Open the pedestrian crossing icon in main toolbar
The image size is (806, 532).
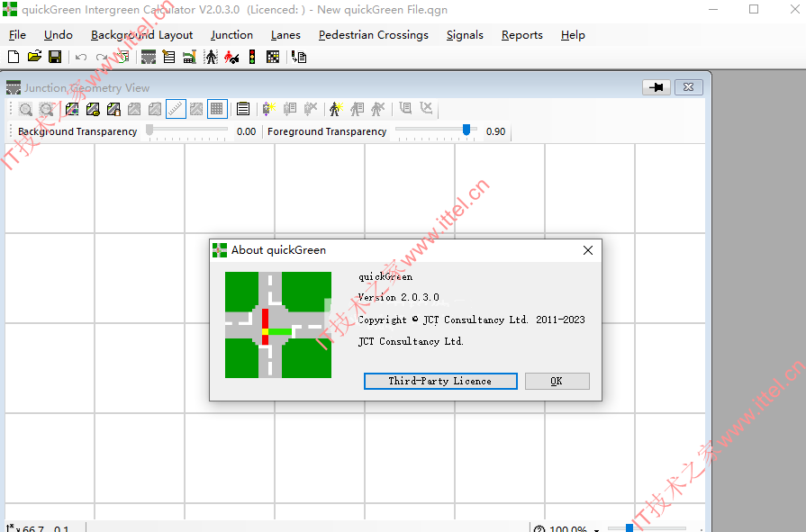tap(211, 57)
